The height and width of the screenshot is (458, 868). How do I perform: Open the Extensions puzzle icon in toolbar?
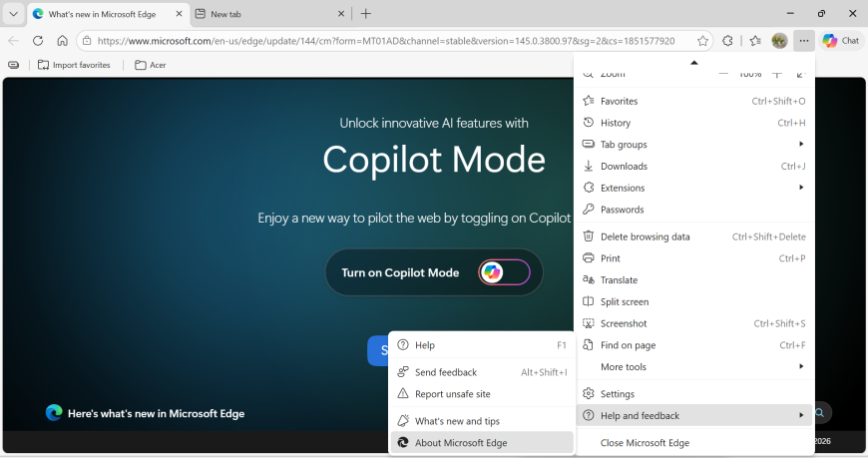(x=727, y=41)
